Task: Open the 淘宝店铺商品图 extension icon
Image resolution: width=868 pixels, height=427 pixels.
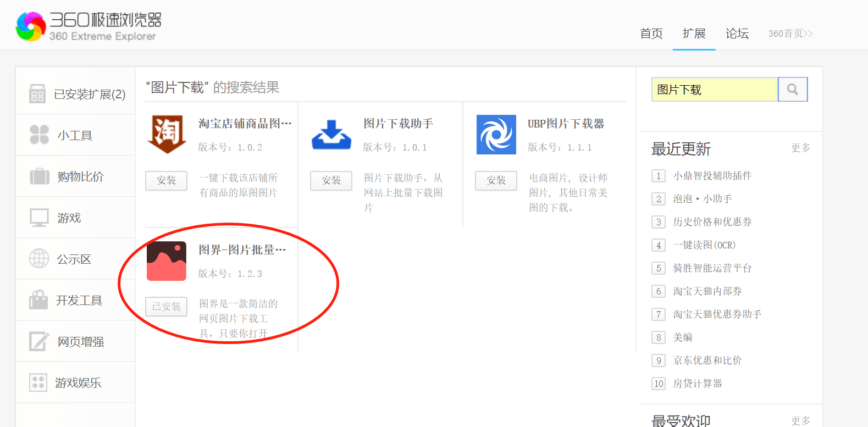Action: click(167, 135)
